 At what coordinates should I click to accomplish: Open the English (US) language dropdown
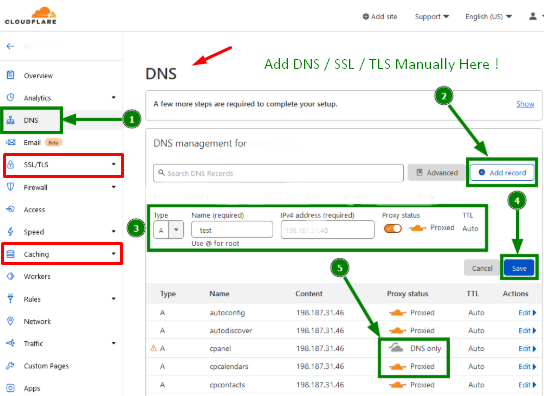pyautogui.click(x=488, y=16)
